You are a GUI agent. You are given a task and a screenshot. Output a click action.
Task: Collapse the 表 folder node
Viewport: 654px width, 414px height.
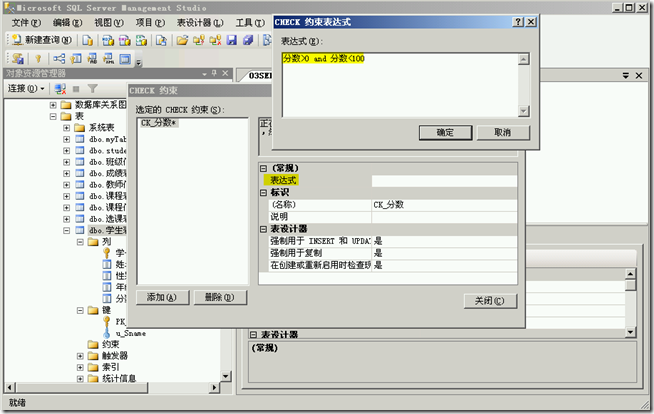click(x=53, y=116)
